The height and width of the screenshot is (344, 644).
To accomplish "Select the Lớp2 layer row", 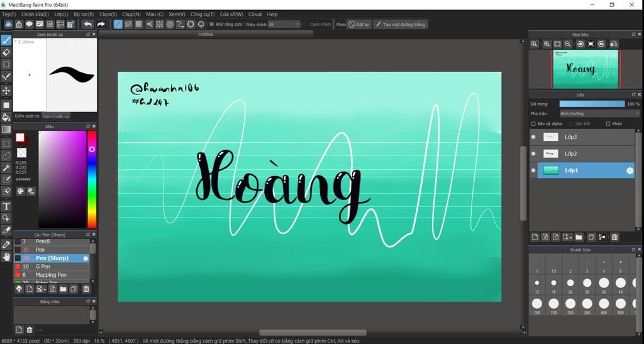I will click(x=582, y=153).
